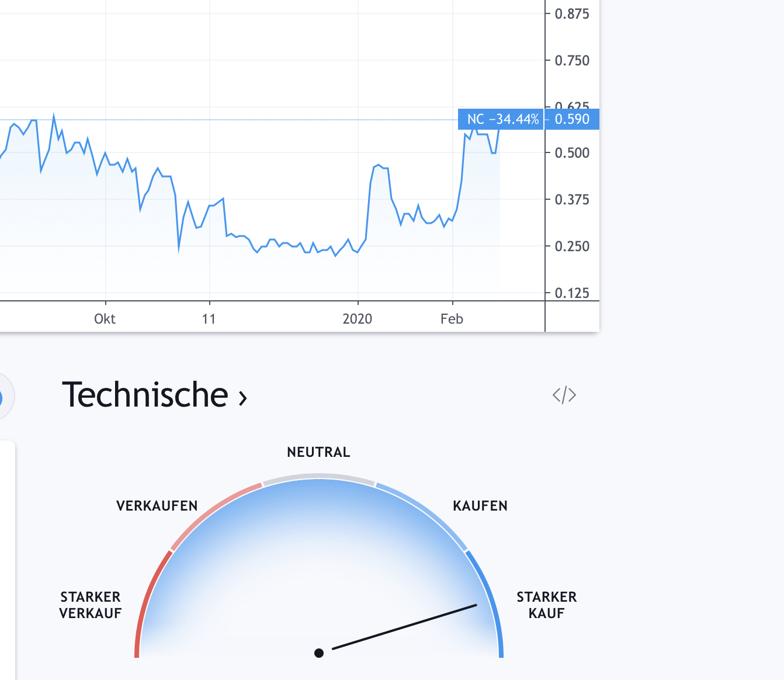Screen dimensions: 784x680
Task: Select the STARKER KAUF text label
Action: (x=546, y=605)
